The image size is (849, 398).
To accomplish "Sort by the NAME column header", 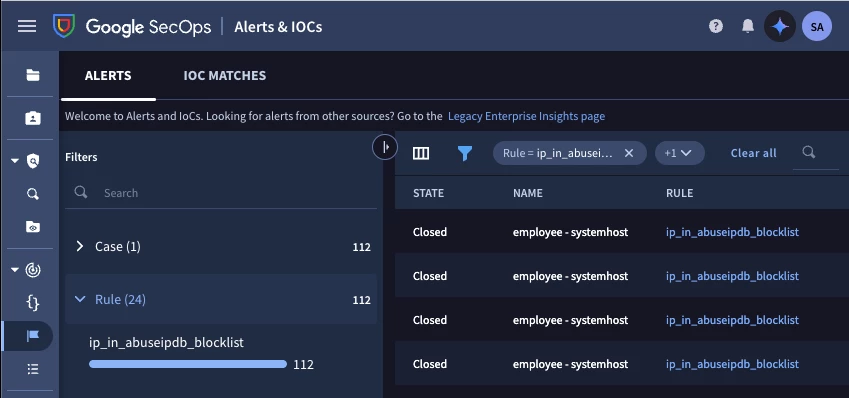I will tap(527, 193).
